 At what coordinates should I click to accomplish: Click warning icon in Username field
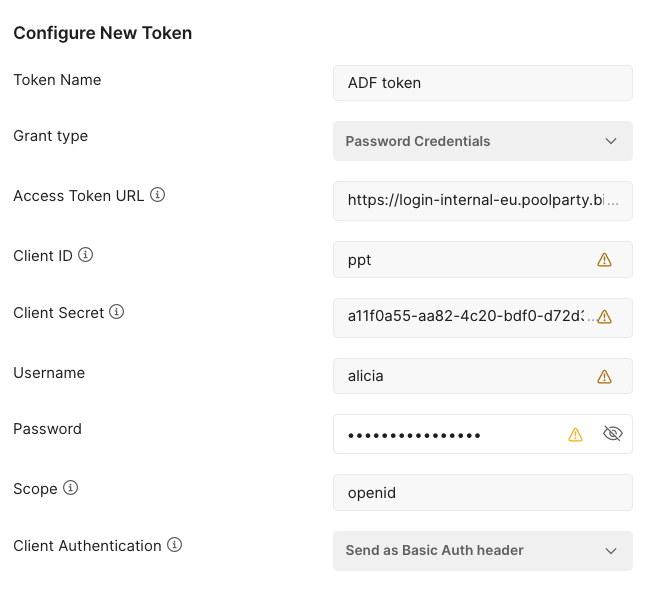tap(604, 377)
